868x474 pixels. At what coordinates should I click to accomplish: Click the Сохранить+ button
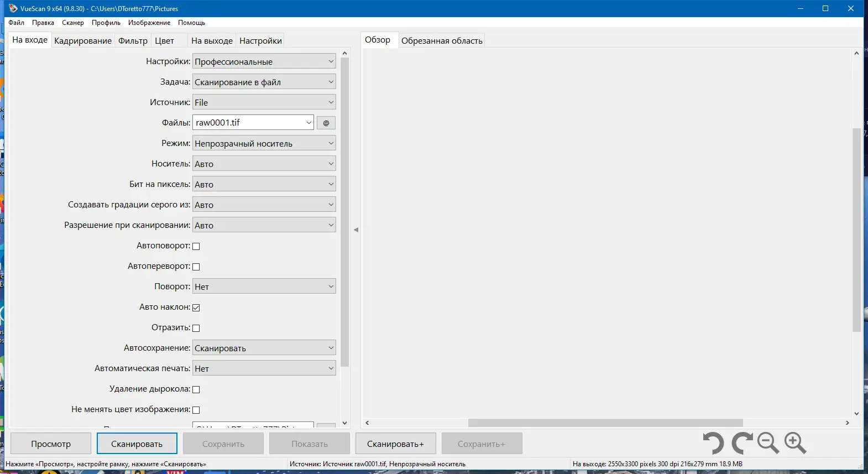click(x=482, y=444)
